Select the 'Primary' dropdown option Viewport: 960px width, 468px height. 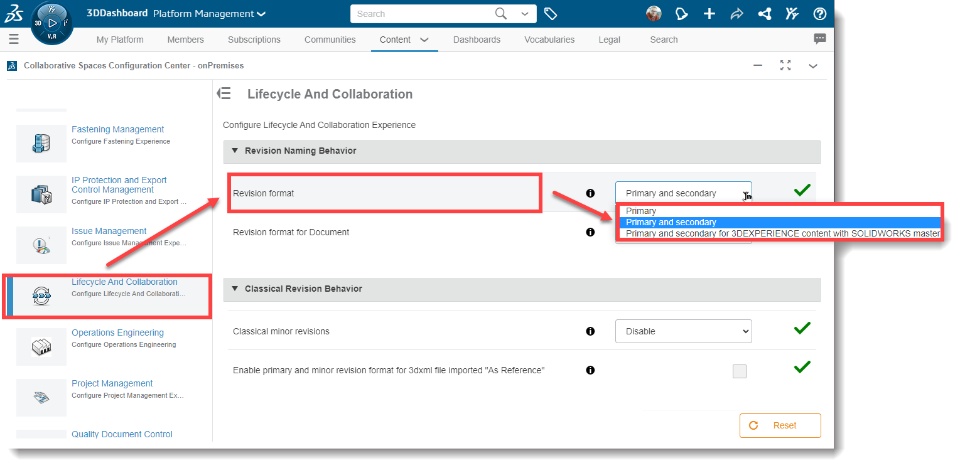(x=641, y=211)
